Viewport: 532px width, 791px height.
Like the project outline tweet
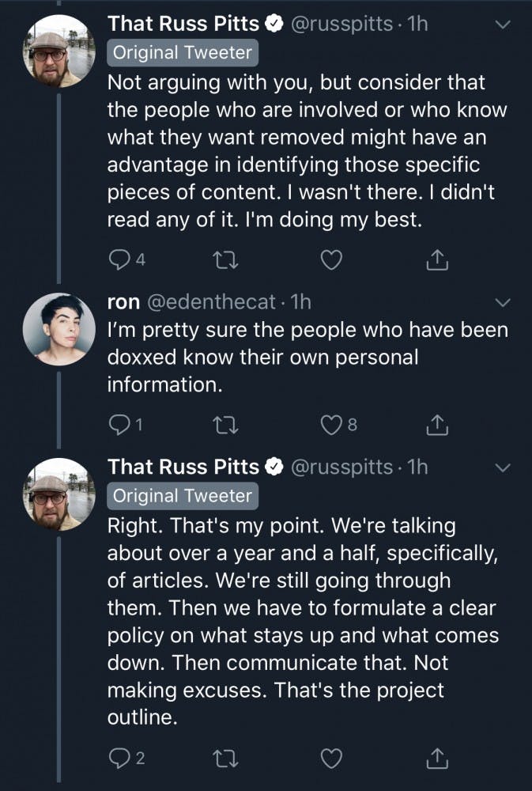point(334,759)
